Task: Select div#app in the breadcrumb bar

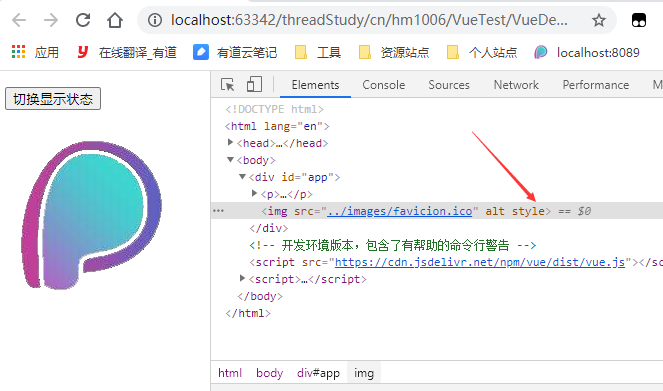Action: (x=318, y=373)
